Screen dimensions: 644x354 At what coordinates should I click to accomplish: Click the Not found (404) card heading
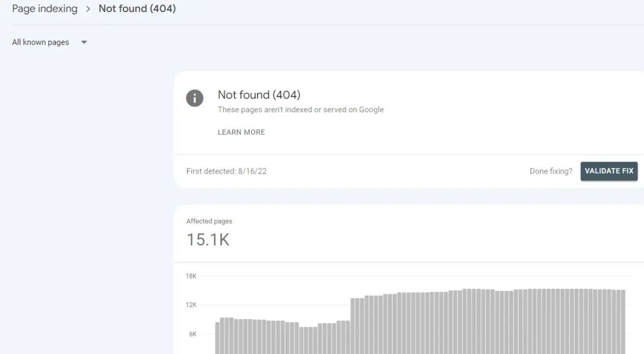259,95
